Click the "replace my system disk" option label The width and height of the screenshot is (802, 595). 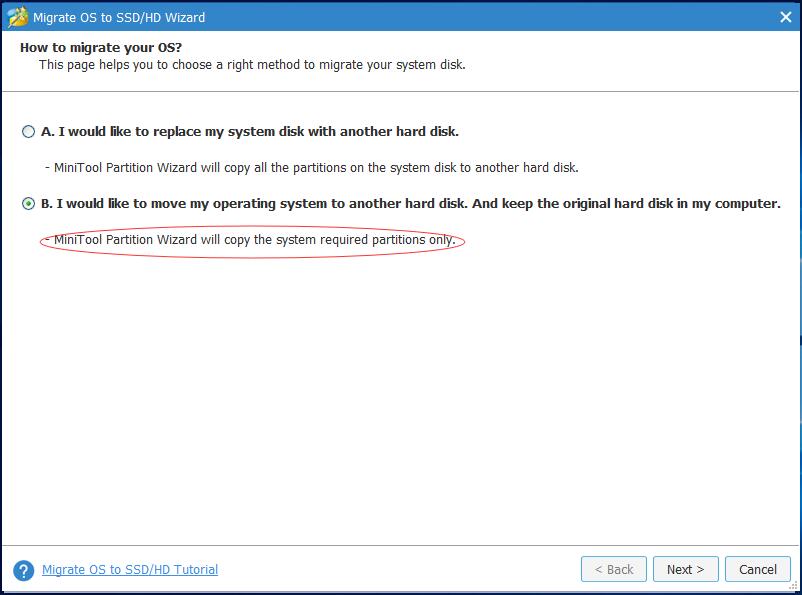250,131
